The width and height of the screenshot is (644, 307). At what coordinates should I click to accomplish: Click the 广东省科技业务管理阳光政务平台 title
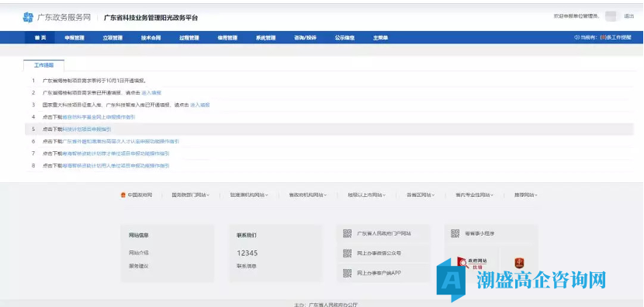coord(151,18)
